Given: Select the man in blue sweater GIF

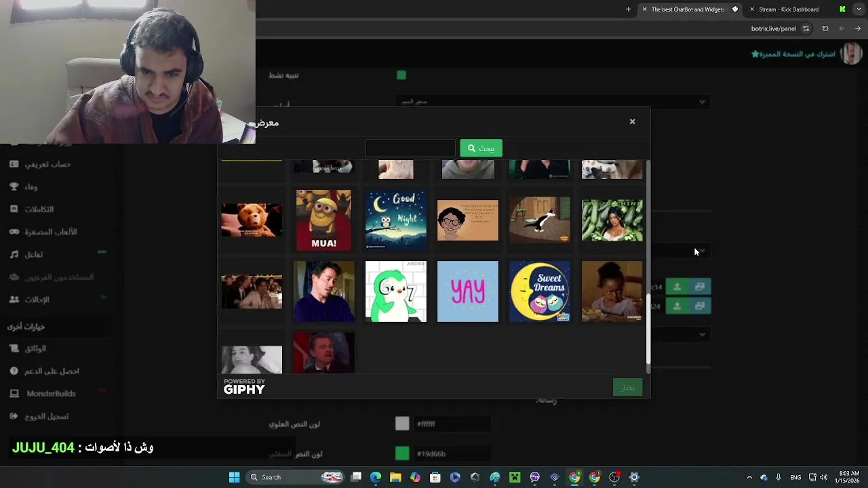Looking at the screenshot, I should click(323, 291).
